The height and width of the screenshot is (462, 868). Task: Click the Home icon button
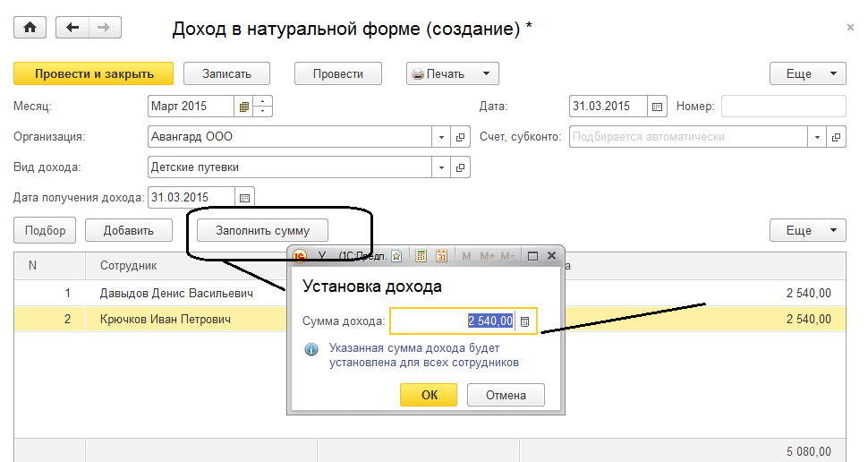click(30, 28)
